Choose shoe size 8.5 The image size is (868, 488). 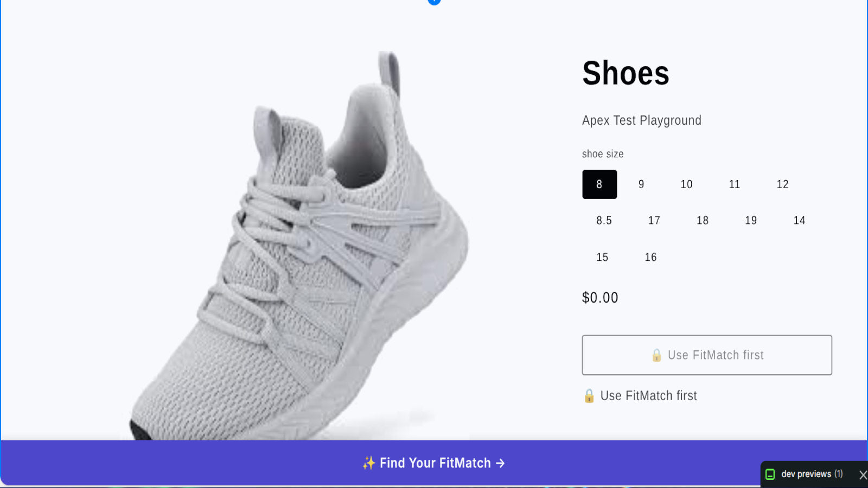click(x=604, y=221)
